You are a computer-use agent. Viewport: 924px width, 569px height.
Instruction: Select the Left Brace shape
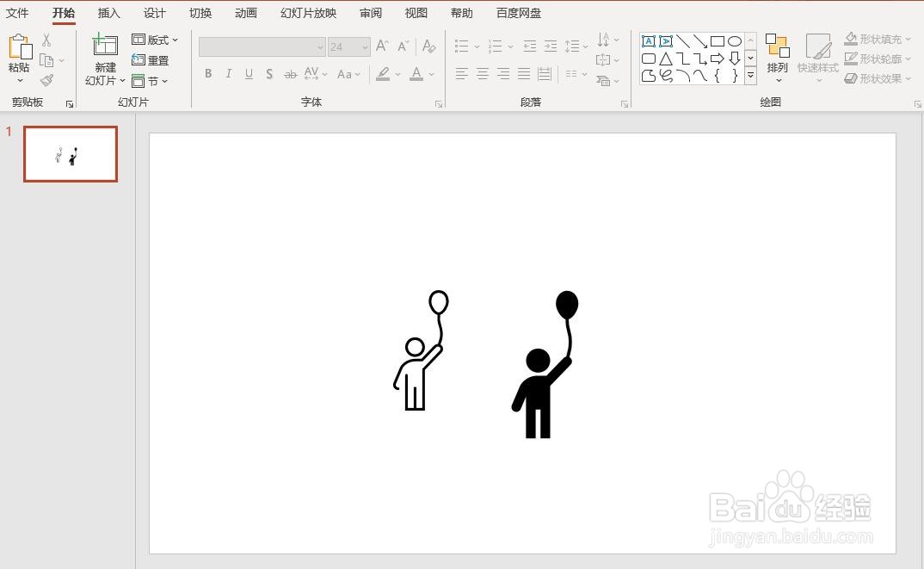[718, 76]
